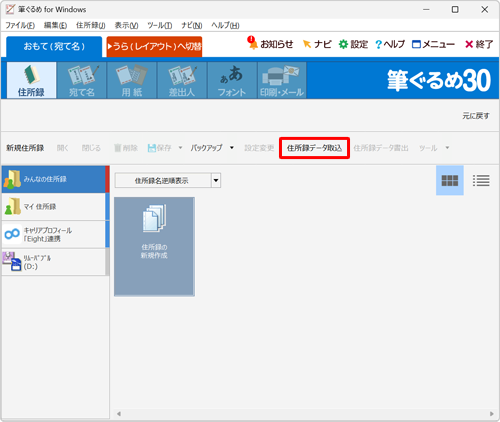Click the left arrow of horizontal scrollbar
The image size is (500, 422).
(x=119, y=414)
